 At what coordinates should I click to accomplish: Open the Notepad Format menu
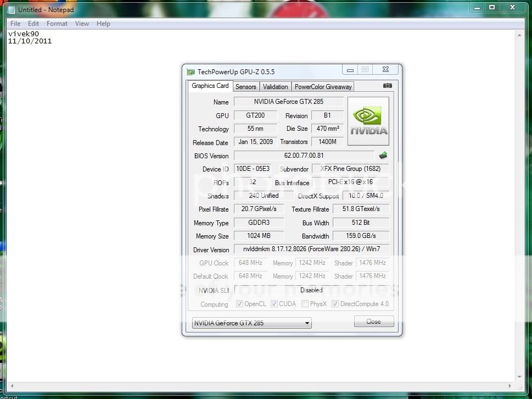57,24
